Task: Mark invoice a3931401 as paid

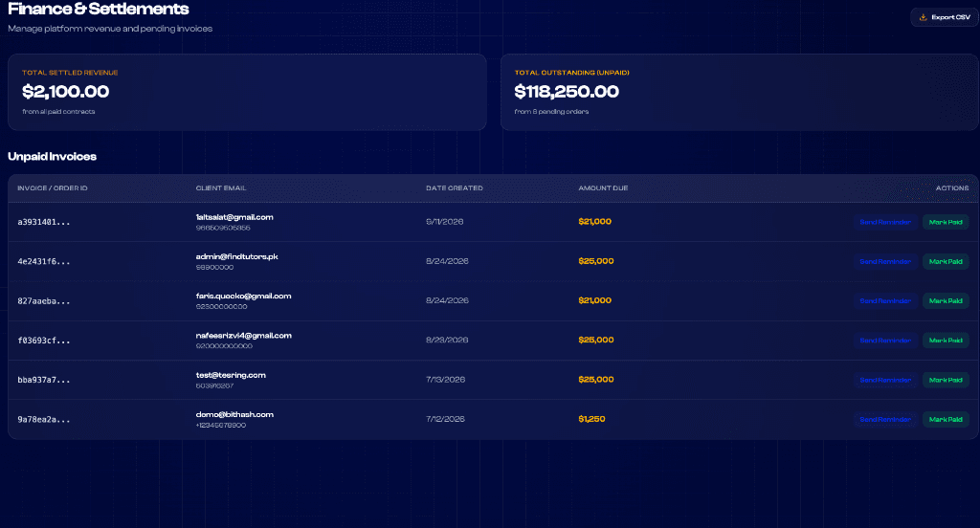Action: 946,222
